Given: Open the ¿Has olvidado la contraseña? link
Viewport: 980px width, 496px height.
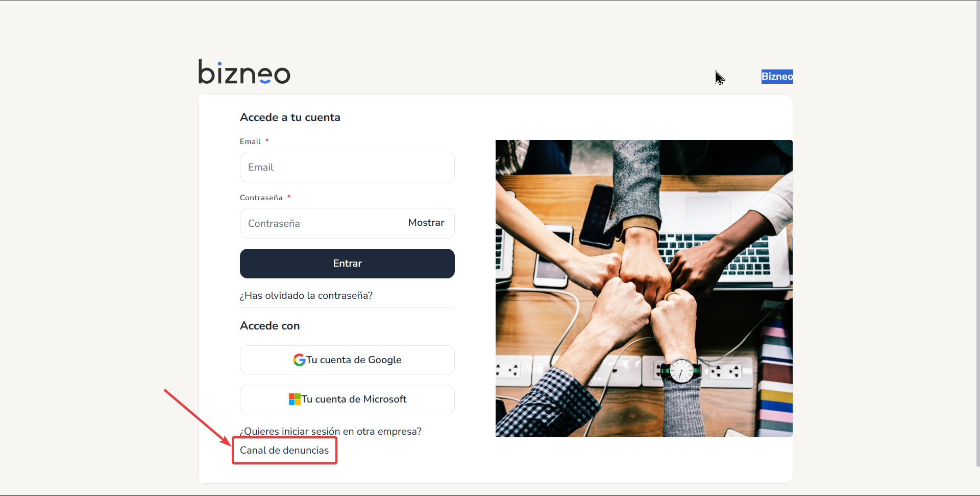Looking at the screenshot, I should pos(306,296).
